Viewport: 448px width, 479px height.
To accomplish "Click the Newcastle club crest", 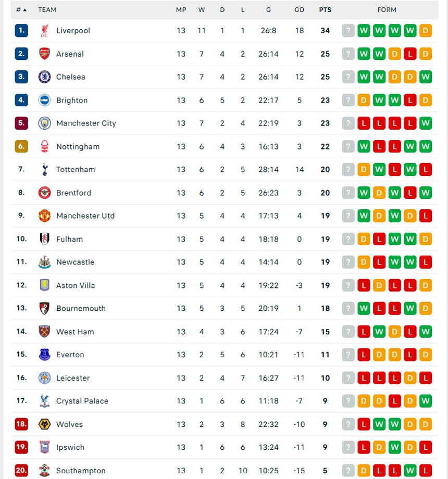I will 45,262.
